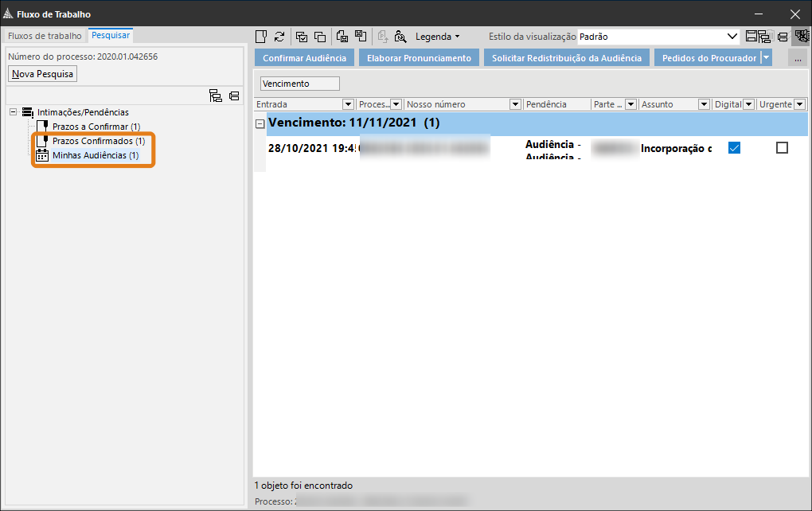Open the Pendência column filter dropdown
Viewport: 812px width, 511px height.
coord(584,104)
